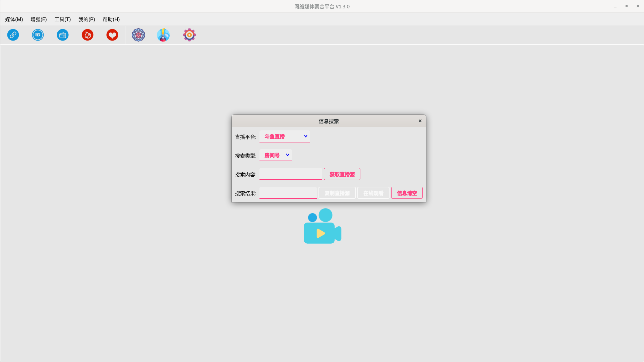Open the 媒体(M) menu
This screenshot has width=644, height=362.
[14, 19]
